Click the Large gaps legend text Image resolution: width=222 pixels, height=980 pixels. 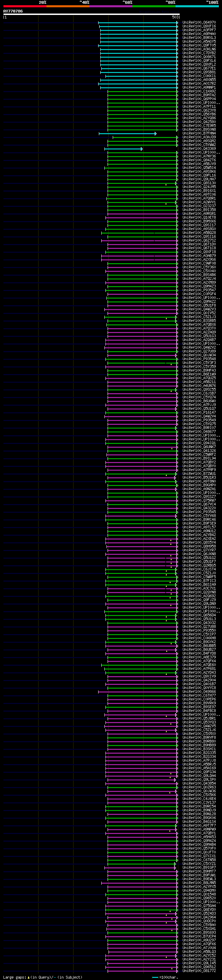[x=43, y=977]
